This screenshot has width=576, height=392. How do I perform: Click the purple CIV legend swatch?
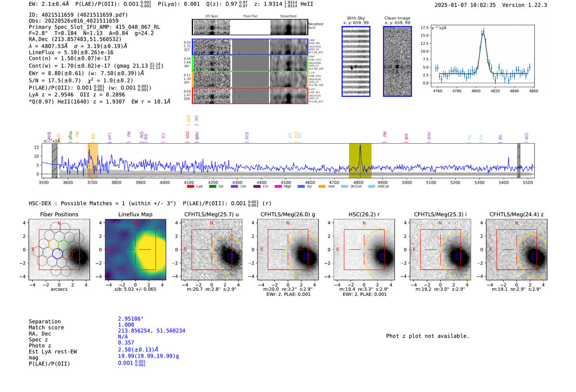(235, 186)
